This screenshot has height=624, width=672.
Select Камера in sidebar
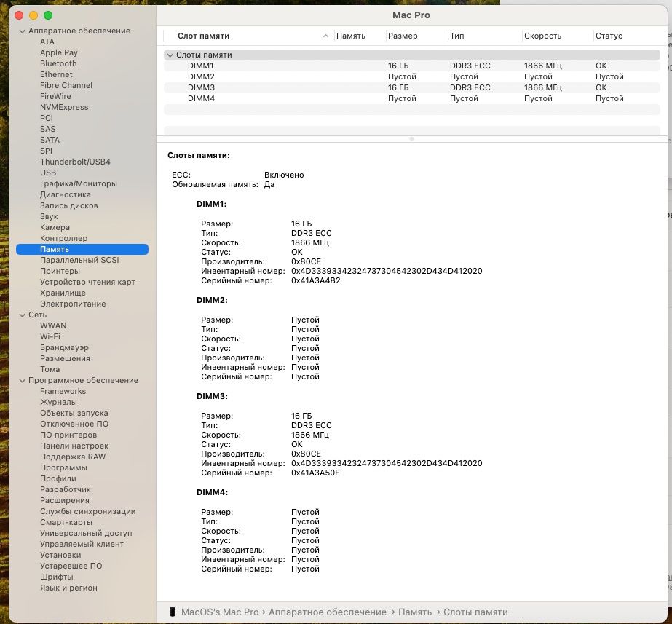tap(55, 228)
